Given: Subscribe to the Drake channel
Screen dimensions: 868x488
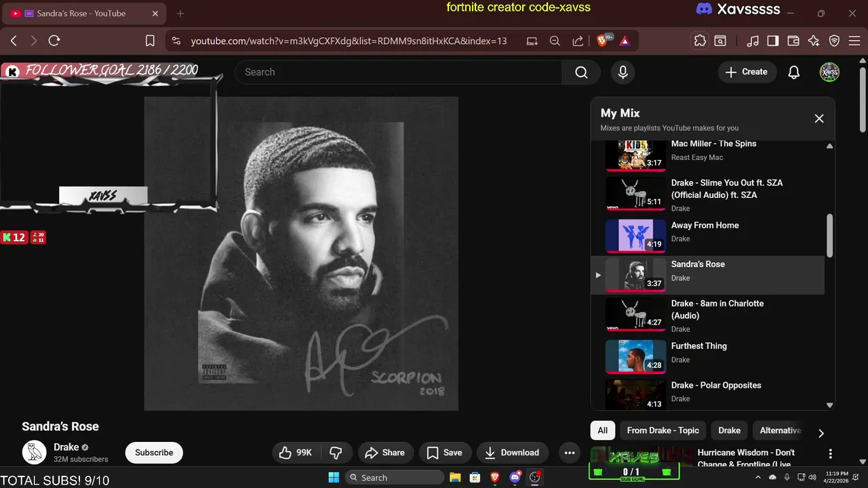Looking at the screenshot, I should (x=154, y=453).
